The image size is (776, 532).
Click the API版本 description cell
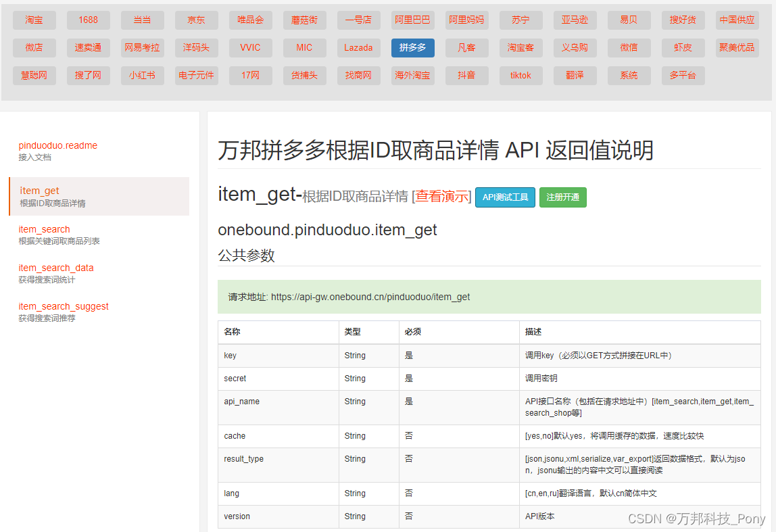pyautogui.click(x=640, y=516)
